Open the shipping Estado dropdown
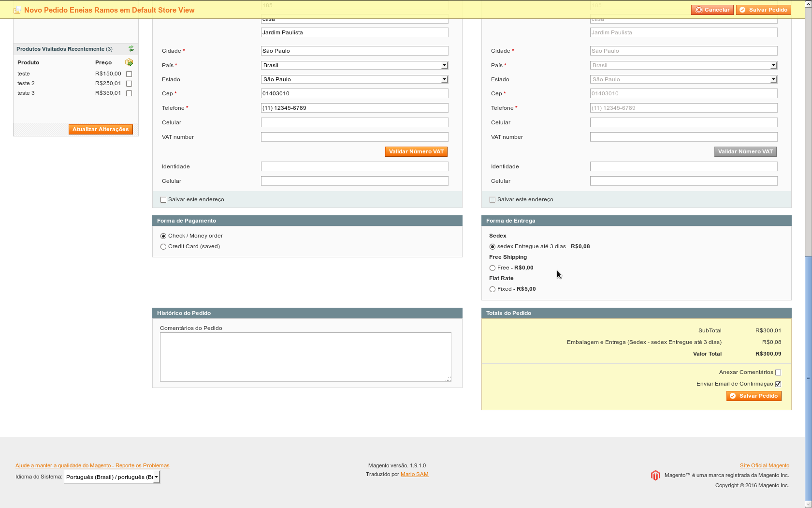The height and width of the screenshot is (508, 812). coord(684,79)
